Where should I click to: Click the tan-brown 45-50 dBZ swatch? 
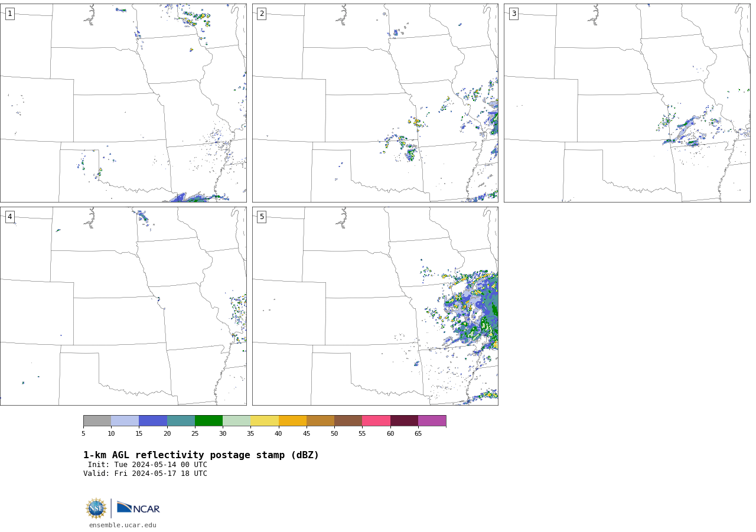click(321, 421)
